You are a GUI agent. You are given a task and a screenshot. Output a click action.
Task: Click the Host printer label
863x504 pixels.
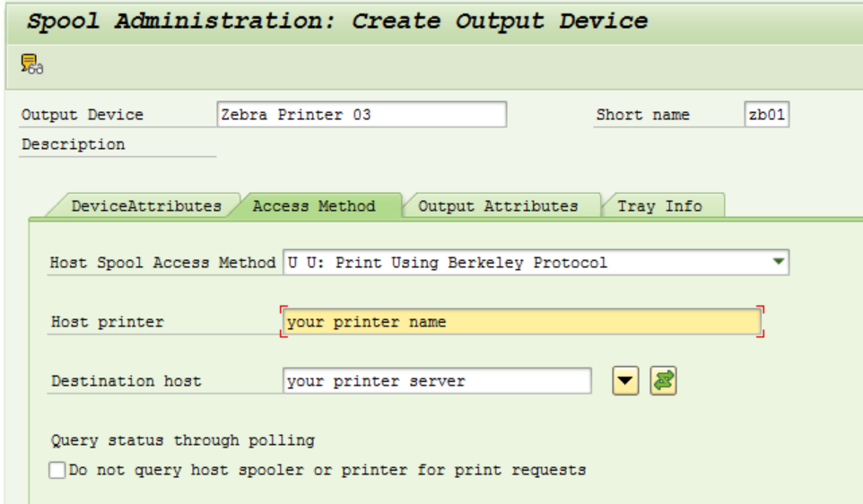(108, 322)
